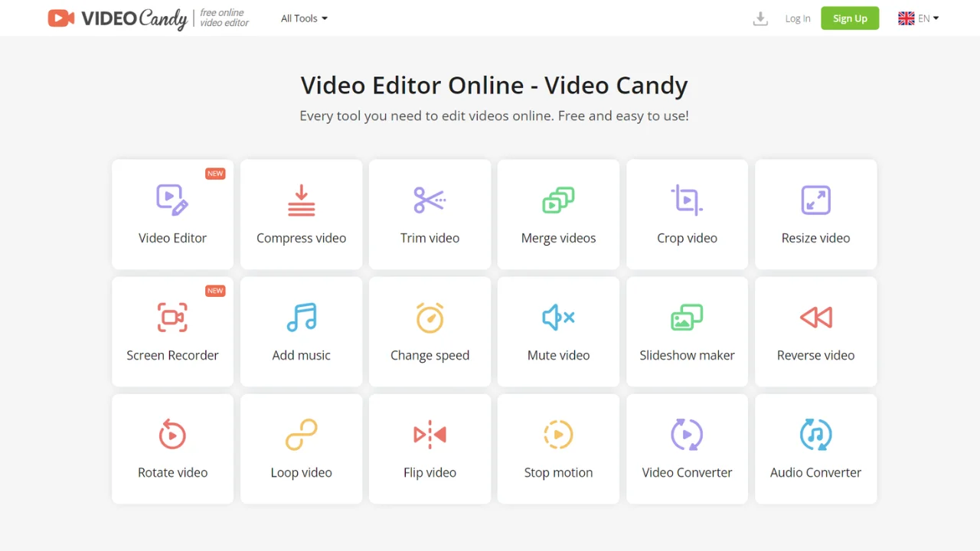The width and height of the screenshot is (980, 551).
Task: Select the Trim video scissors icon
Action: (430, 201)
